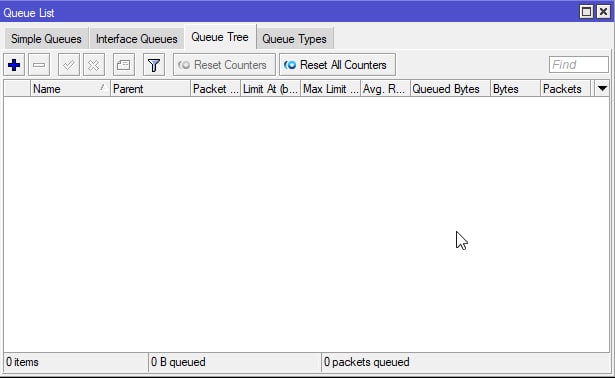Image resolution: width=615 pixels, height=378 pixels.
Task: Sort by the Parent column header
Action: [150, 89]
